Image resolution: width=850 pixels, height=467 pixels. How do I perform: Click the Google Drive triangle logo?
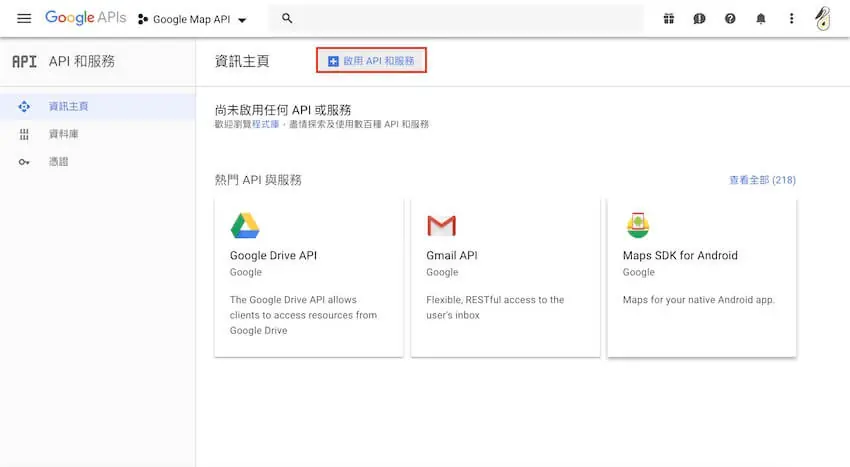(245, 226)
